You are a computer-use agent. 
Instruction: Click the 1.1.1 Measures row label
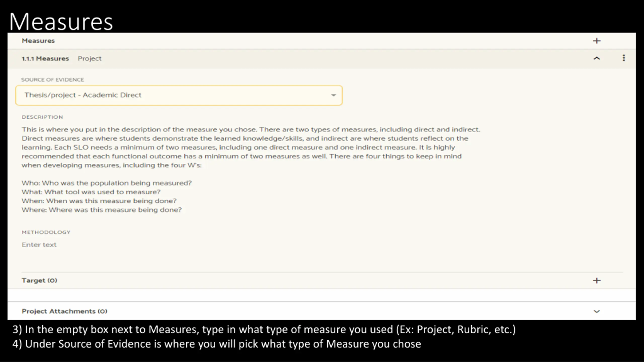coord(45,59)
